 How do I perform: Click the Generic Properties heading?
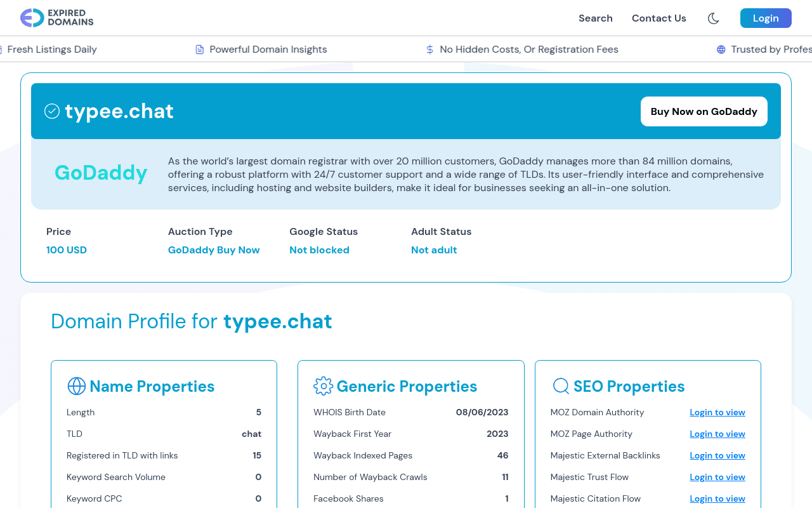407,386
